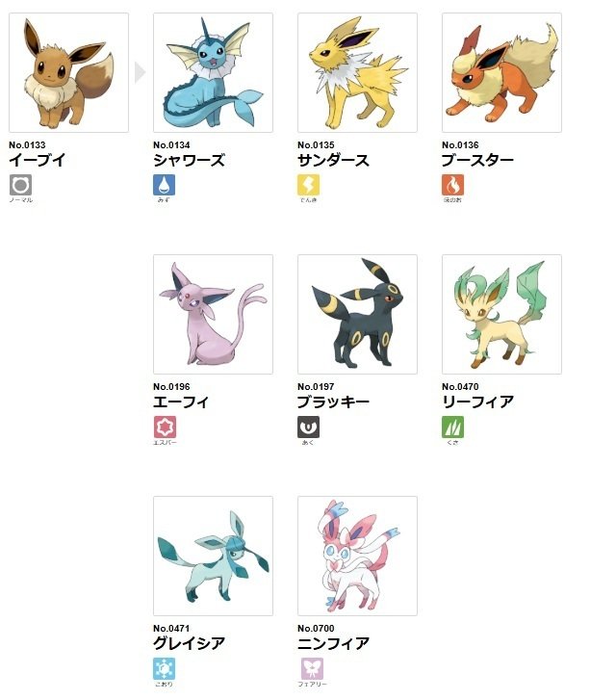Click the Fire type icon under ブースター

(x=453, y=185)
